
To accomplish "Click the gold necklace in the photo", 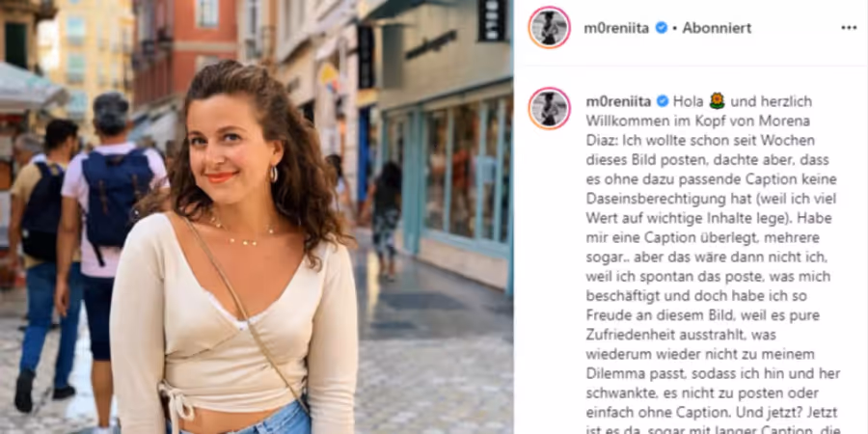I will [242, 233].
